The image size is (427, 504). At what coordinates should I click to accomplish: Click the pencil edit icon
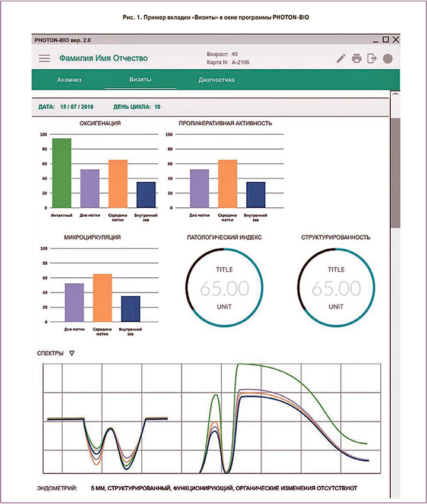(x=340, y=58)
